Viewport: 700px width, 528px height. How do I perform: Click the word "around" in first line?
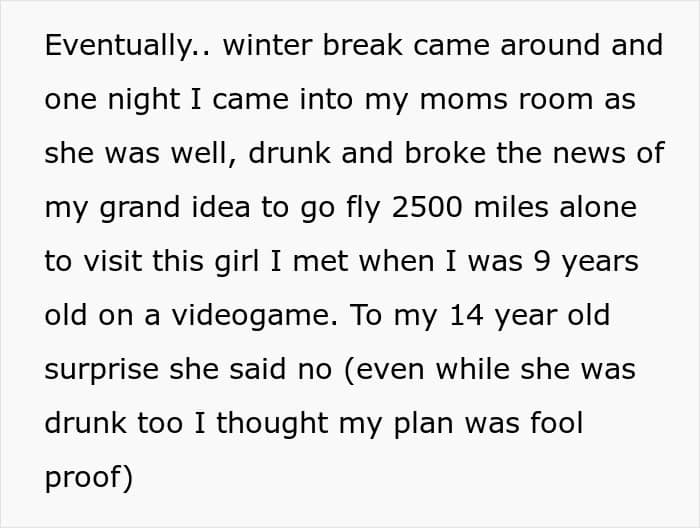(x=550, y=45)
